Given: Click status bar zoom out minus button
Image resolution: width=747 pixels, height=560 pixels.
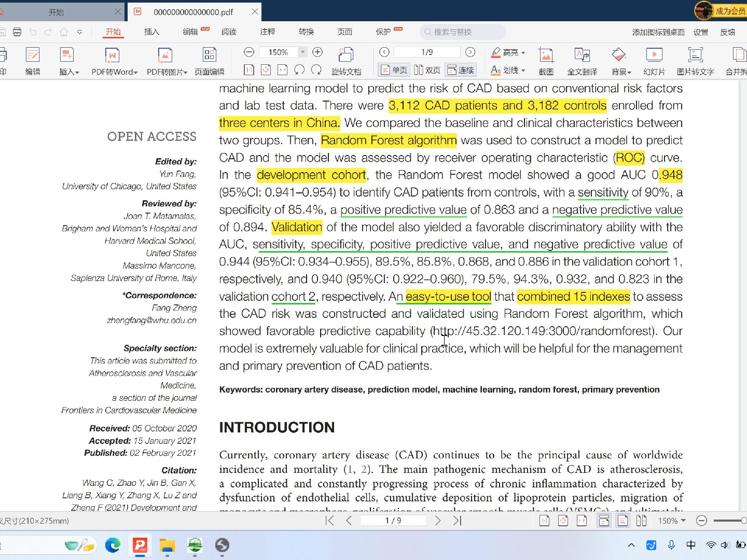Looking at the screenshot, I should [x=701, y=521].
